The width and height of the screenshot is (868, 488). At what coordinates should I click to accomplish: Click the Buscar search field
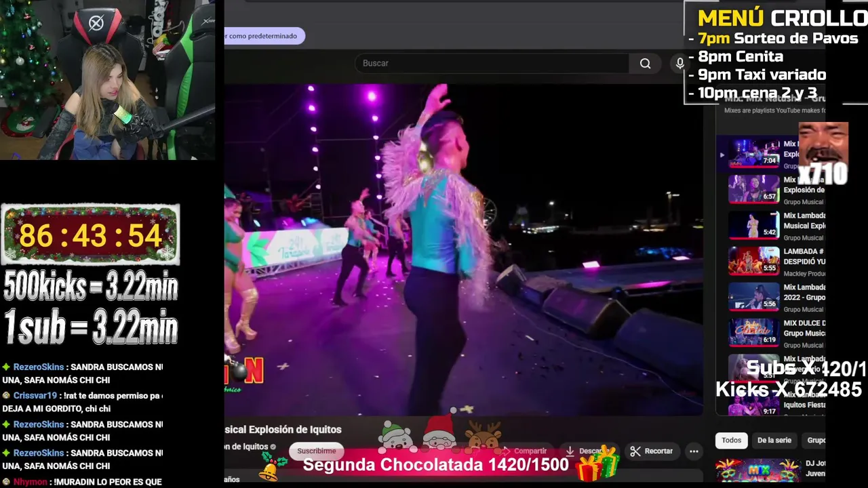click(492, 63)
